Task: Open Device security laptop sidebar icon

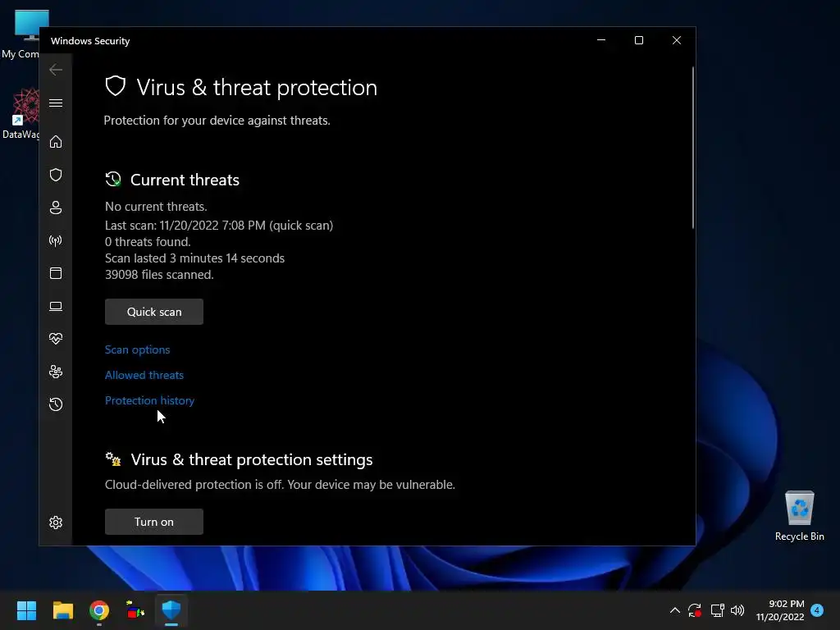Action: pyautogui.click(x=56, y=307)
